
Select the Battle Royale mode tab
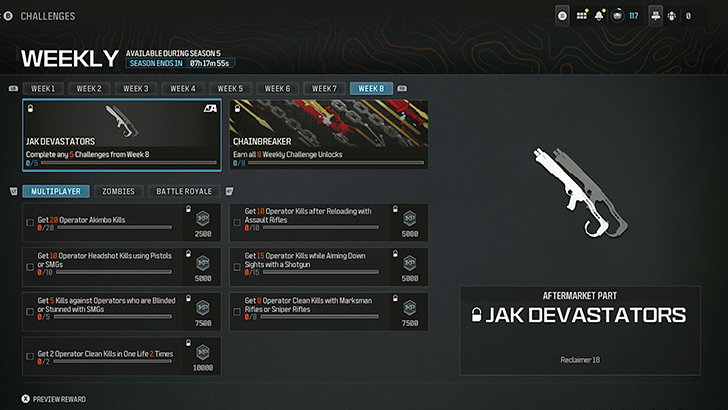coord(184,191)
